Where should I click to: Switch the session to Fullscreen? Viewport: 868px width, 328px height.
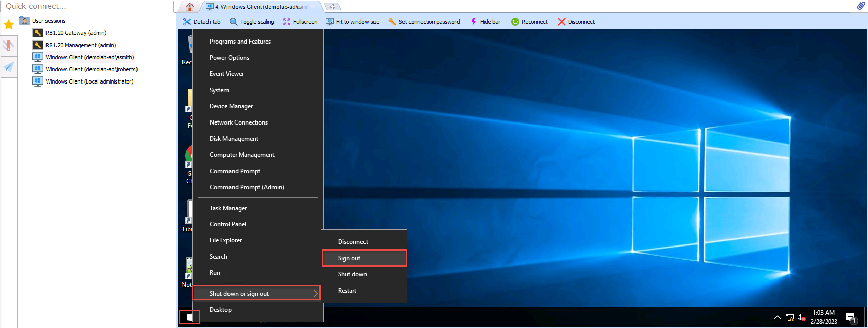(300, 22)
